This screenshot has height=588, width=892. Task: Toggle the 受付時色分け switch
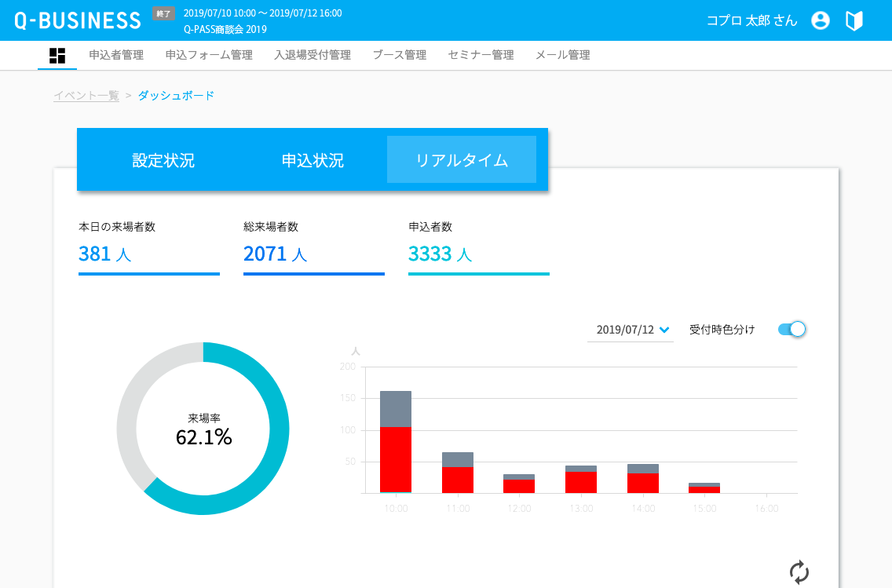(x=791, y=330)
